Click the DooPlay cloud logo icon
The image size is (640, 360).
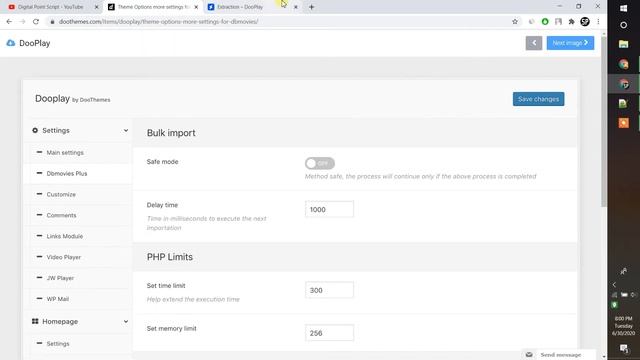tap(11, 43)
